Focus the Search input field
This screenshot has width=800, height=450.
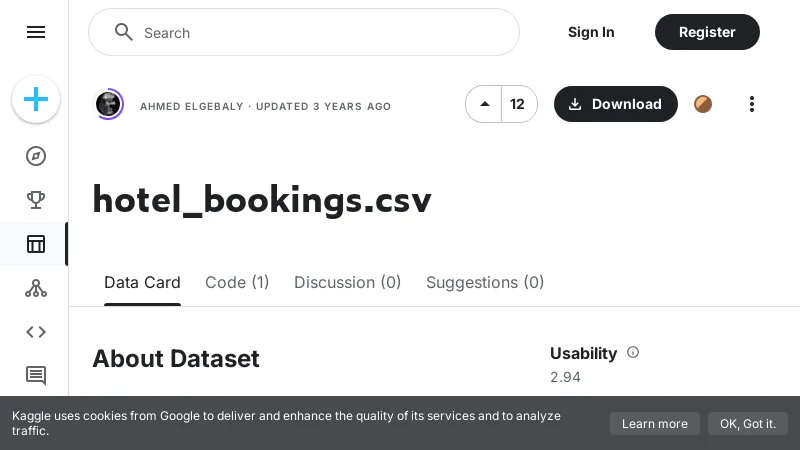pyautogui.click(x=320, y=33)
